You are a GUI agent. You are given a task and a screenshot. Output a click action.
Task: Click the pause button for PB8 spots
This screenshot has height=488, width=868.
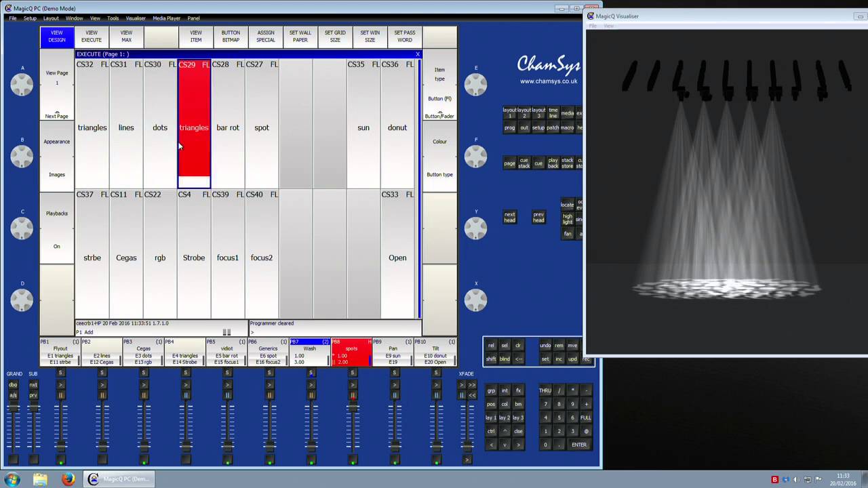(x=353, y=395)
